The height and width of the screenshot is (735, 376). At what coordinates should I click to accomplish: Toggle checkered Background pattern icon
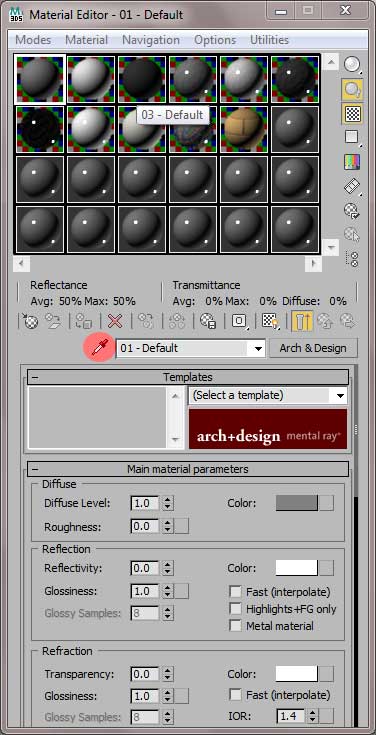click(x=352, y=113)
